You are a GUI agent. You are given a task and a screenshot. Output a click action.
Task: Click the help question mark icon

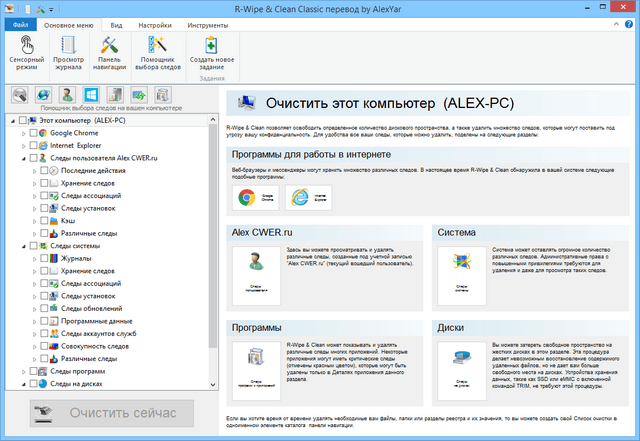629,24
